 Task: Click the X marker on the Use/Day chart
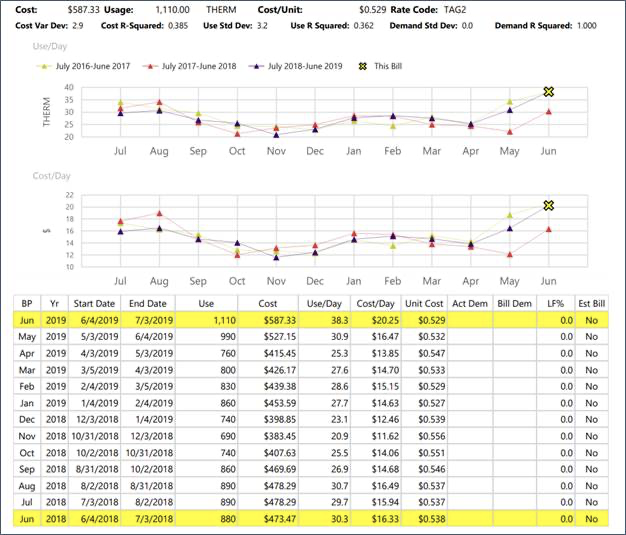coord(548,92)
